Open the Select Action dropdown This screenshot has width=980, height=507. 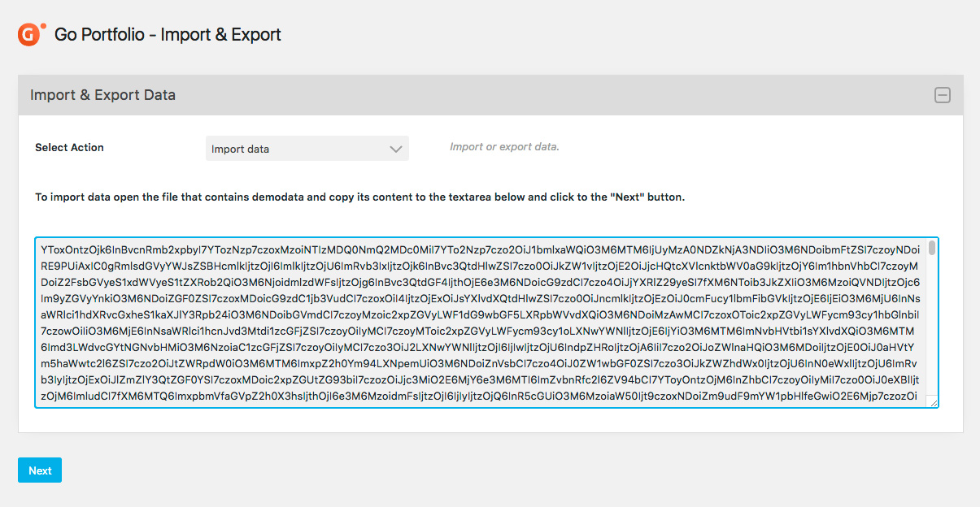coord(307,149)
